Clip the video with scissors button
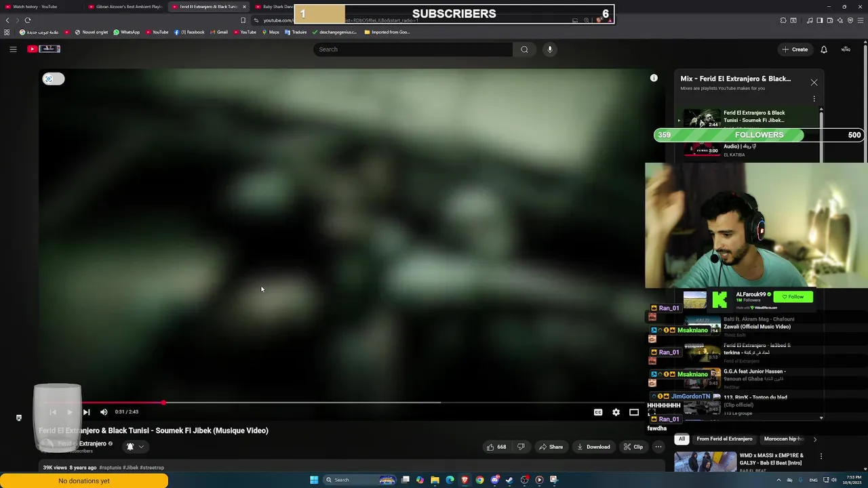 click(x=633, y=447)
